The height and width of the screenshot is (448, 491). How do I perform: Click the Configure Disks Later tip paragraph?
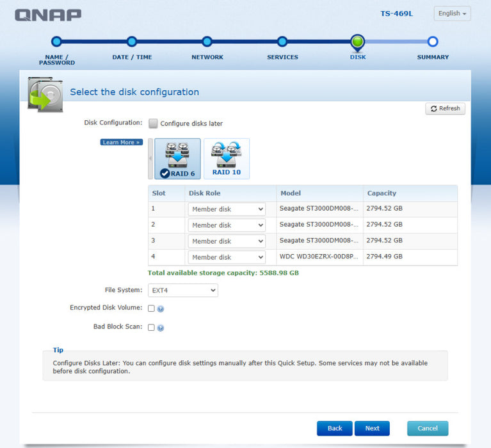coord(240,367)
